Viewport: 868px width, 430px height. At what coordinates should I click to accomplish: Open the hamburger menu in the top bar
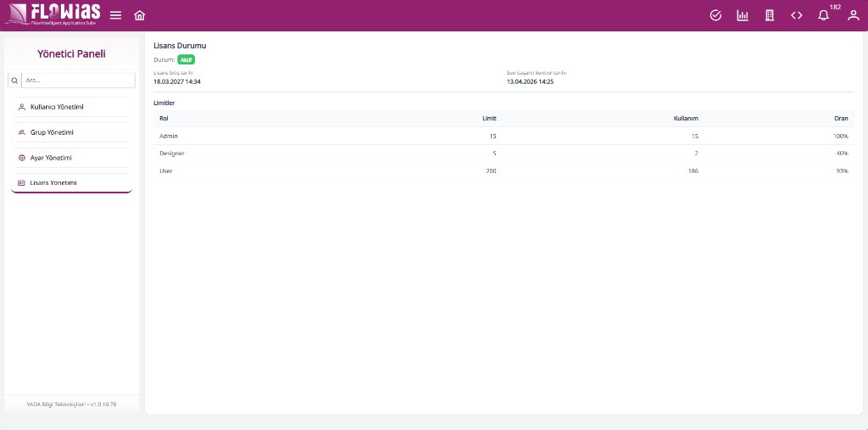(x=115, y=15)
